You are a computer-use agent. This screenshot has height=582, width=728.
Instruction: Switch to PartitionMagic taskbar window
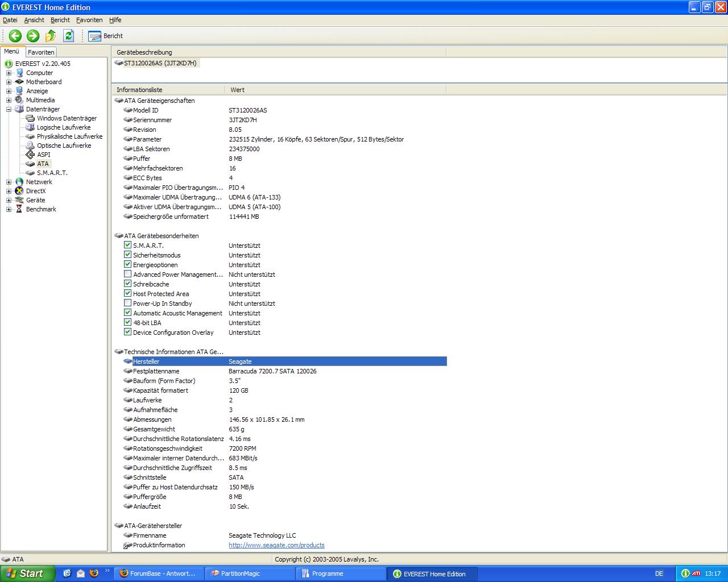250,573
